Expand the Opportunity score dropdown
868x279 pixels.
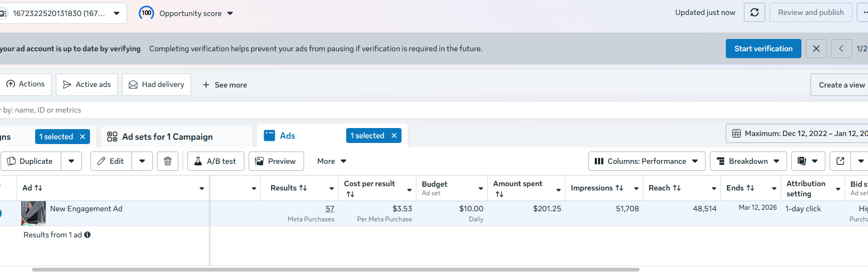[230, 13]
